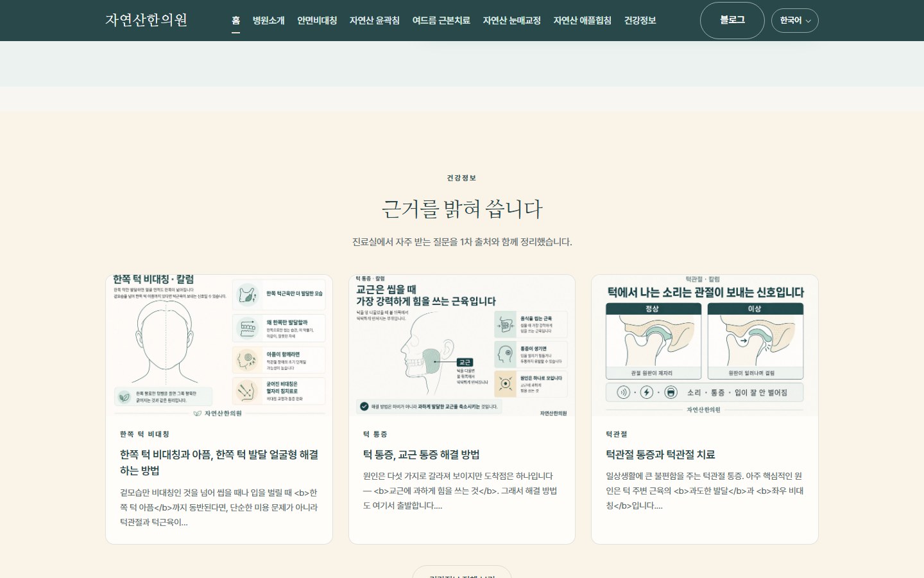924x578 pixels.
Task: Click the excerpt starting 겉모습만 비대칭인 것을
Action: 219,507
